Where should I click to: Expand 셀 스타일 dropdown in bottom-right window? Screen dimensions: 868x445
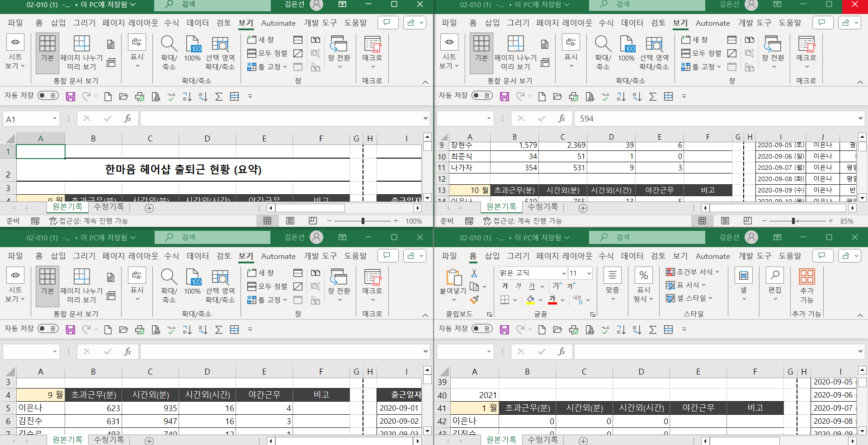[711, 298]
